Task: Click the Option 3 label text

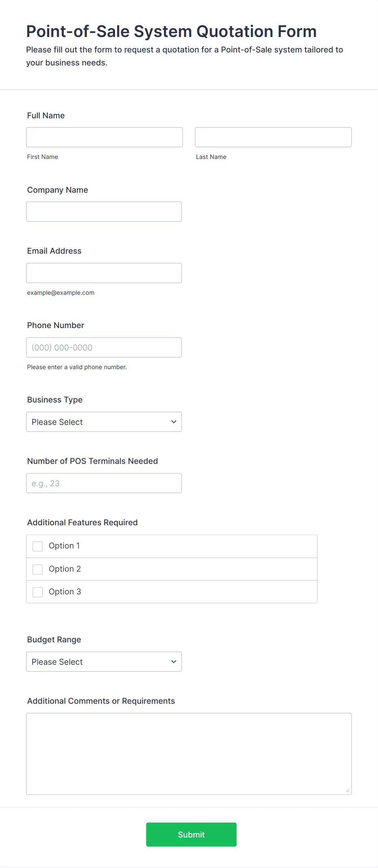Action: point(65,592)
